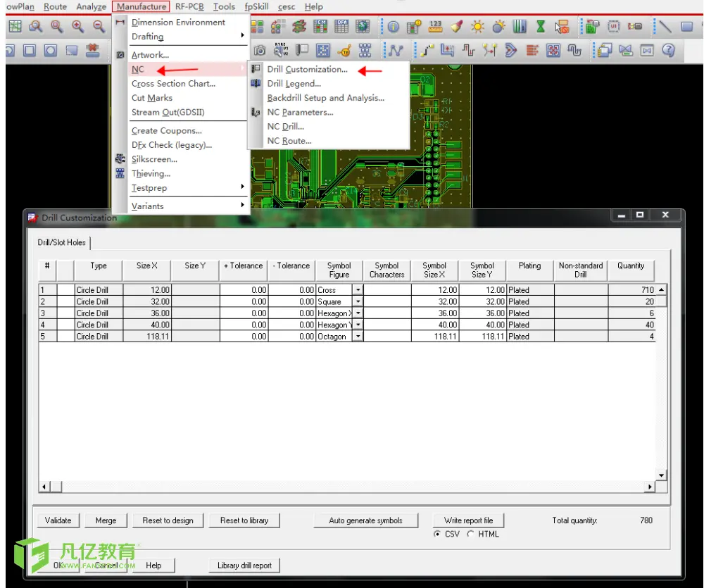Click the Help question mark icon

tap(669, 50)
